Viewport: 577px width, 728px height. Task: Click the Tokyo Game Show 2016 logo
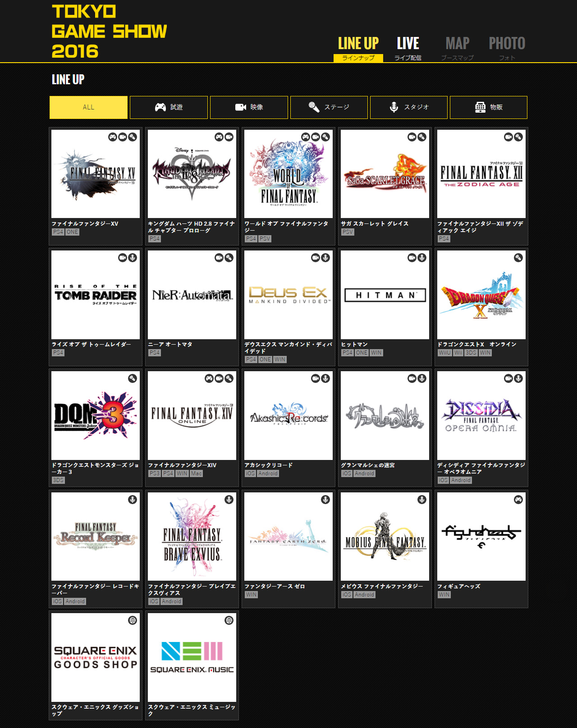point(109,31)
